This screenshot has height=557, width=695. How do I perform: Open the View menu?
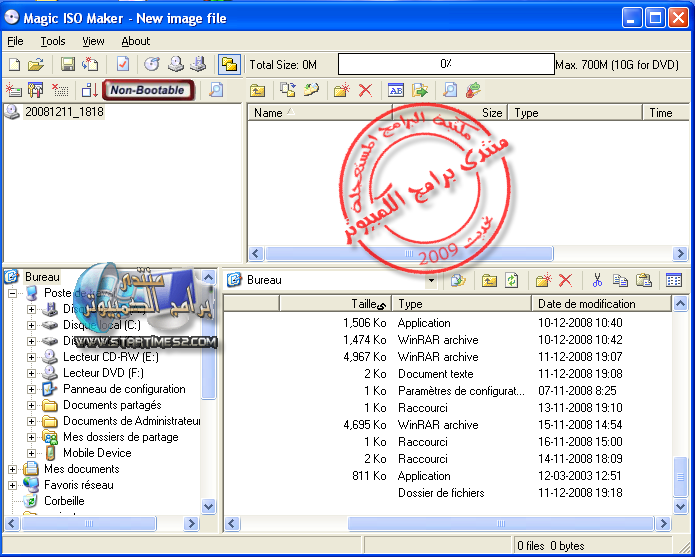click(x=93, y=41)
